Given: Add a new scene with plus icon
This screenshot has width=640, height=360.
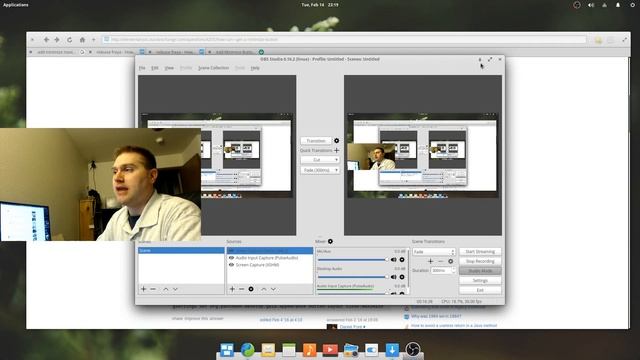Looking at the screenshot, I should pos(143,289).
